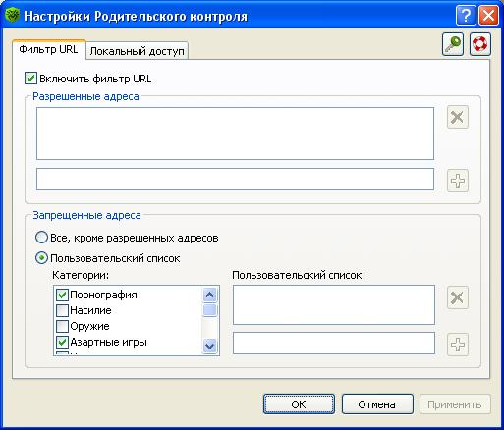Select Все, кроме разрешенных адресов option
The height and width of the screenshot is (430, 504).
41,238
